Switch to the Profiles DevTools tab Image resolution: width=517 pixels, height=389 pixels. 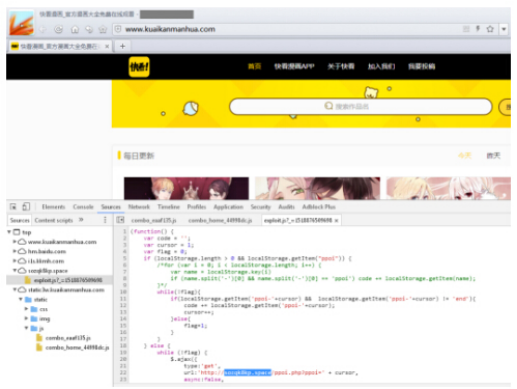[197, 207]
